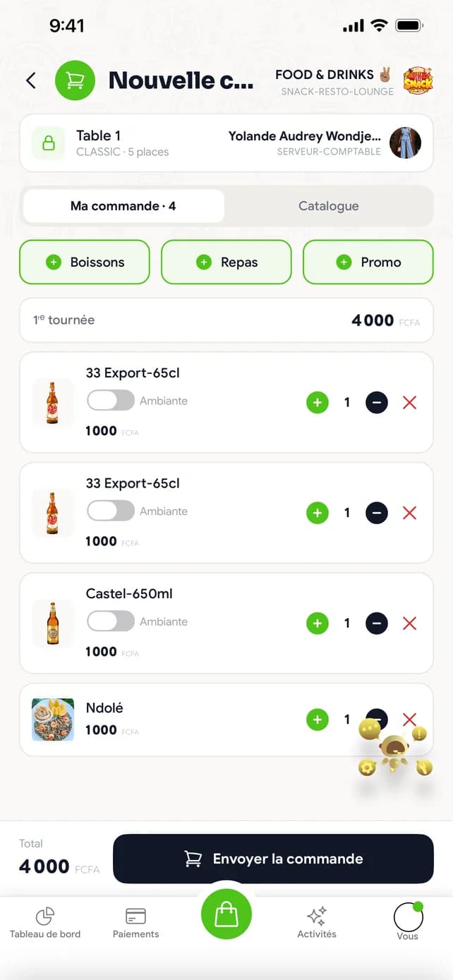Open the central green shopping bag button
This screenshot has width=453, height=980.
[226, 914]
